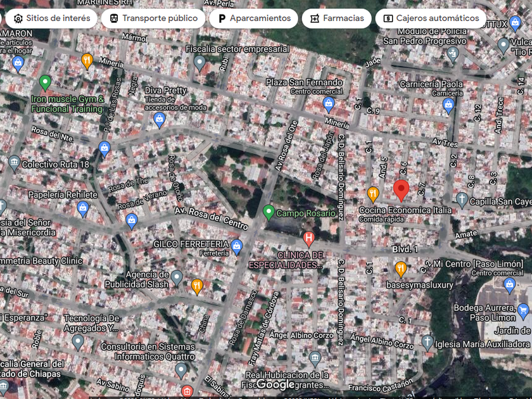The width and height of the screenshot is (532, 399).
Task: Filter map by Sitios de interés
Action: [x=52, y=18]
